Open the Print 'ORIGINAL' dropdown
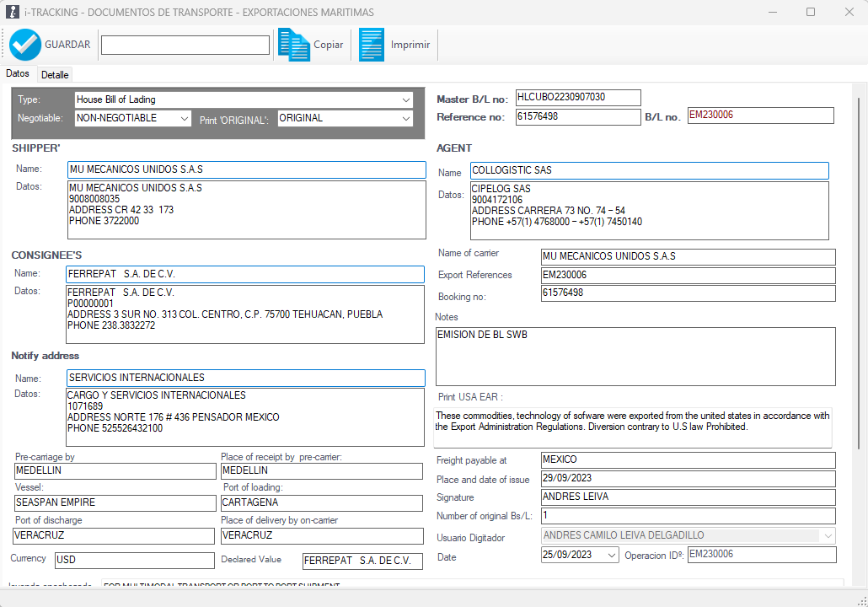The height and width of the screenshot is (607, 868). (x=406, y=119)
